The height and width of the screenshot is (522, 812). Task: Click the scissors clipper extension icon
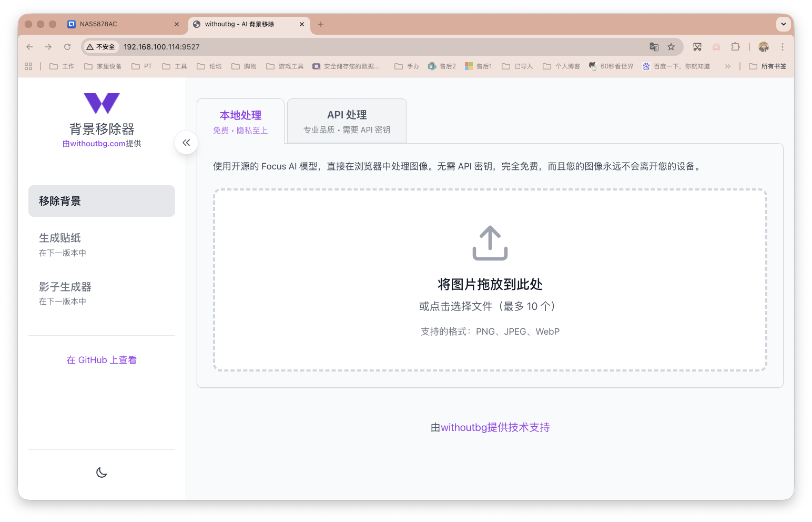[x=697, y=47]
